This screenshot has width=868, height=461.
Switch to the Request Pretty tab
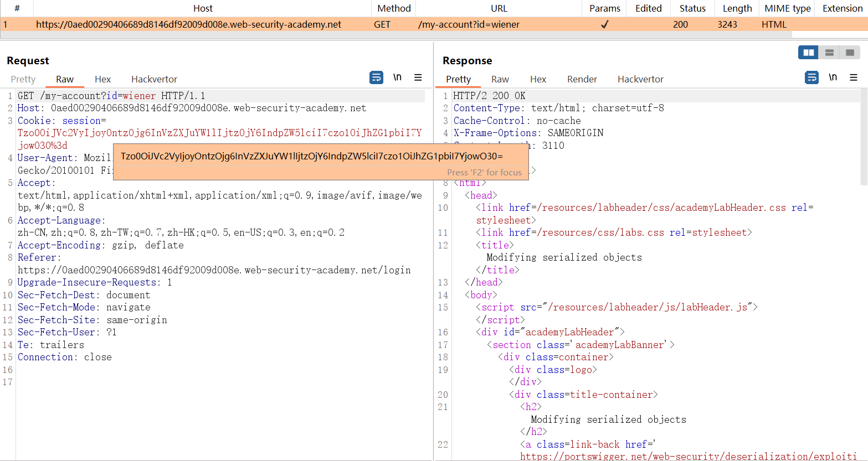click(x=23, y=79)
